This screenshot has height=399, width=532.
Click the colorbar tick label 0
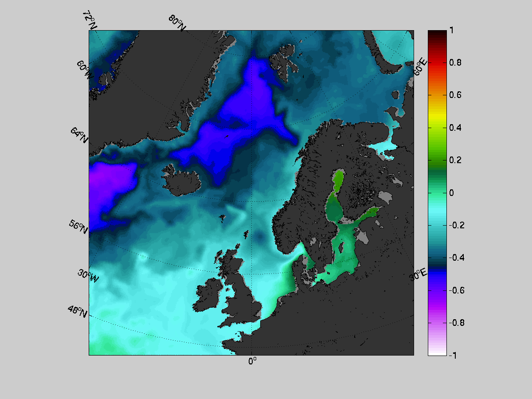click(x=451, y=193)
